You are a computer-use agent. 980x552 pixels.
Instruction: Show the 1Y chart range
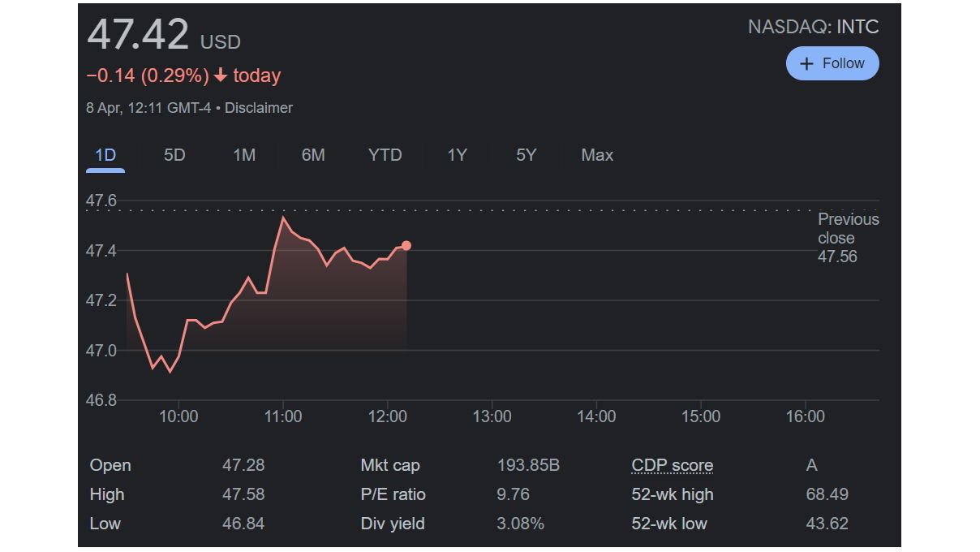pos(457,155)
